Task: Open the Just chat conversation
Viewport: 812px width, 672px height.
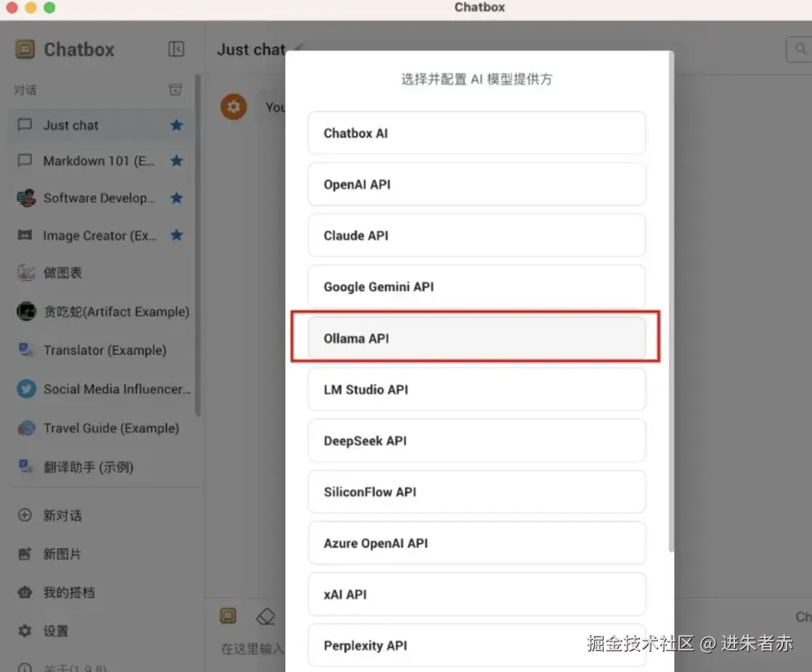Action: click(101, 125)
